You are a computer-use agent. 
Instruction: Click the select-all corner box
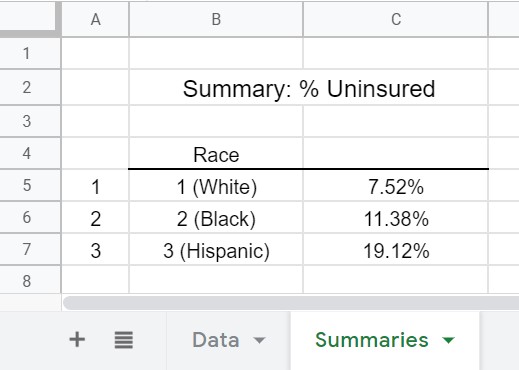coord(30,17)
